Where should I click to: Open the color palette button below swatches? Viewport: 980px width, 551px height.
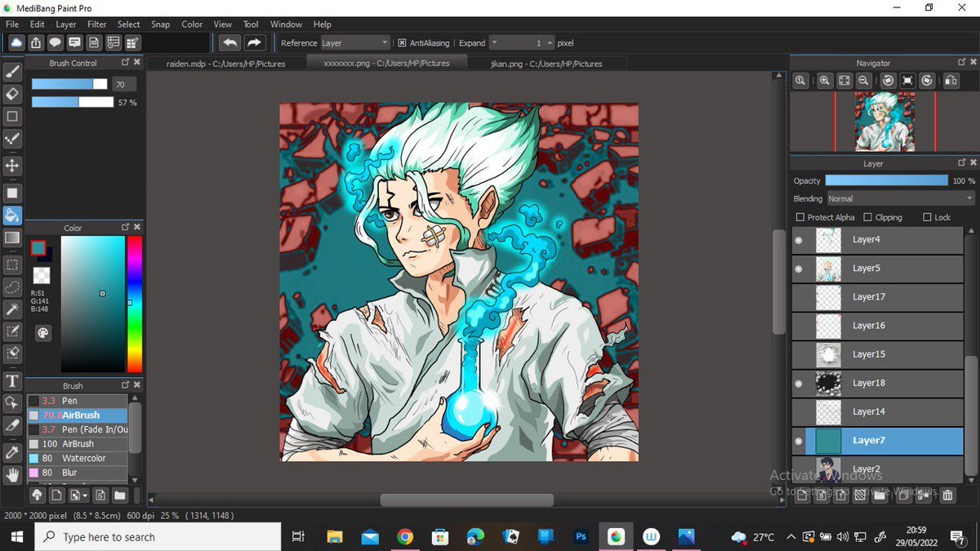click(42, 333)
